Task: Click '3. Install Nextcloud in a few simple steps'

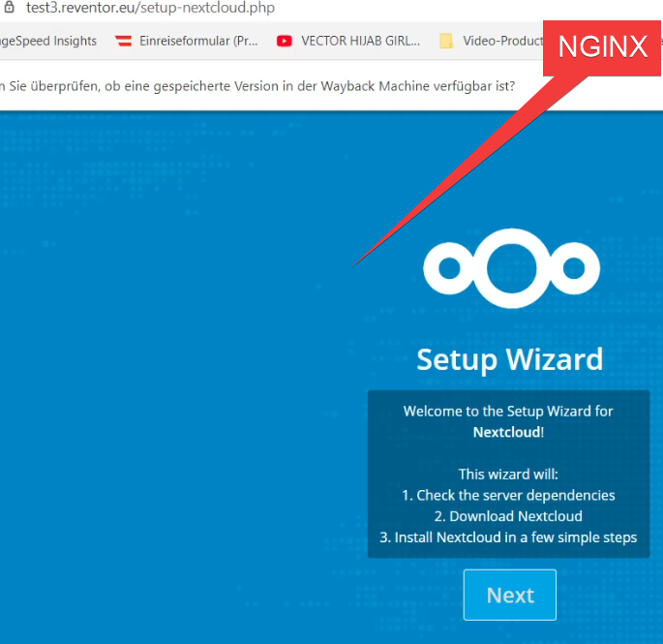Action: (x=508, y=537)
